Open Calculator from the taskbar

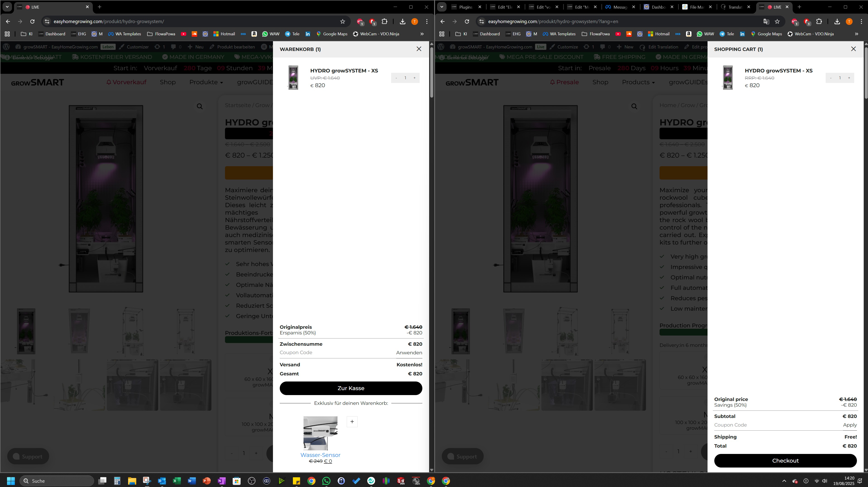click(117, 481)
